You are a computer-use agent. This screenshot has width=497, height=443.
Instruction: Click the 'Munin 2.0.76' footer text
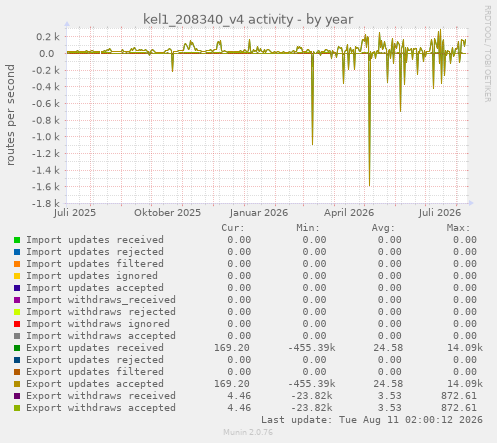[x=248, y=432]
